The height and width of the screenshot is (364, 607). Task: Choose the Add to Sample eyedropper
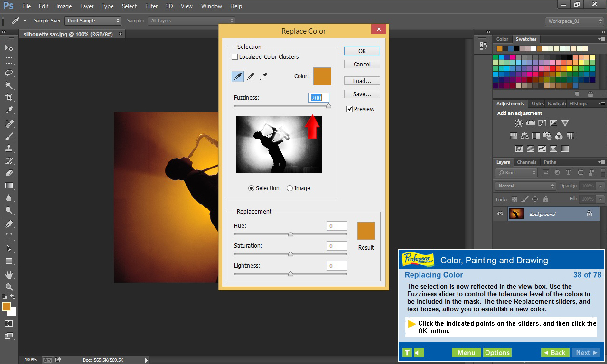251,76
